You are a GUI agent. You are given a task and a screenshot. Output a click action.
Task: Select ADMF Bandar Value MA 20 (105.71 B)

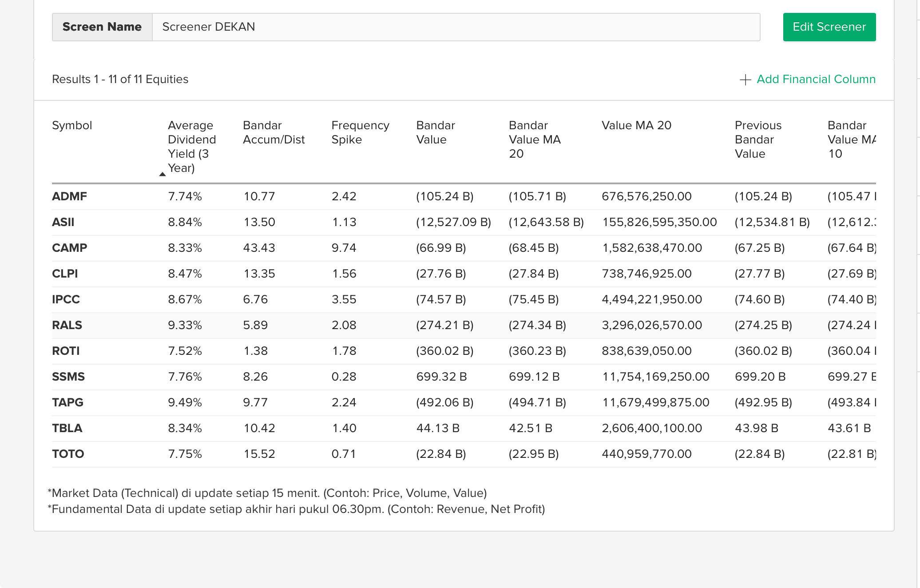point(537,196)
